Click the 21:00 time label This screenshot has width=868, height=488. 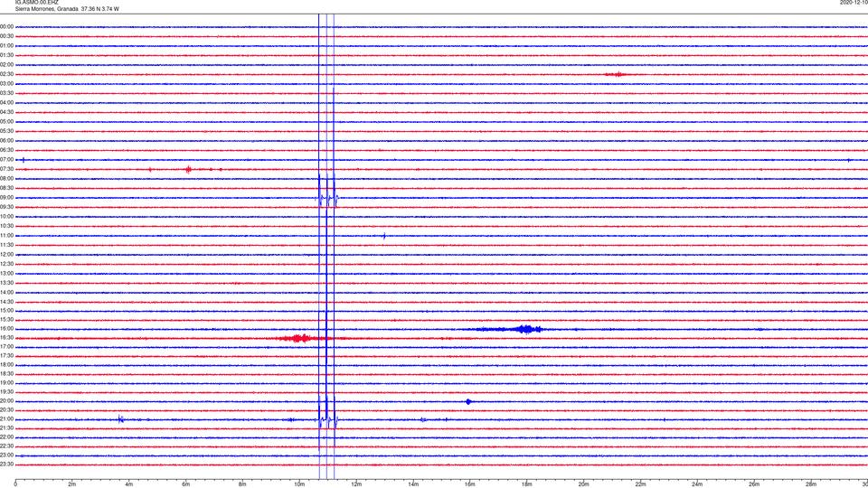click(x=6, y=418)
